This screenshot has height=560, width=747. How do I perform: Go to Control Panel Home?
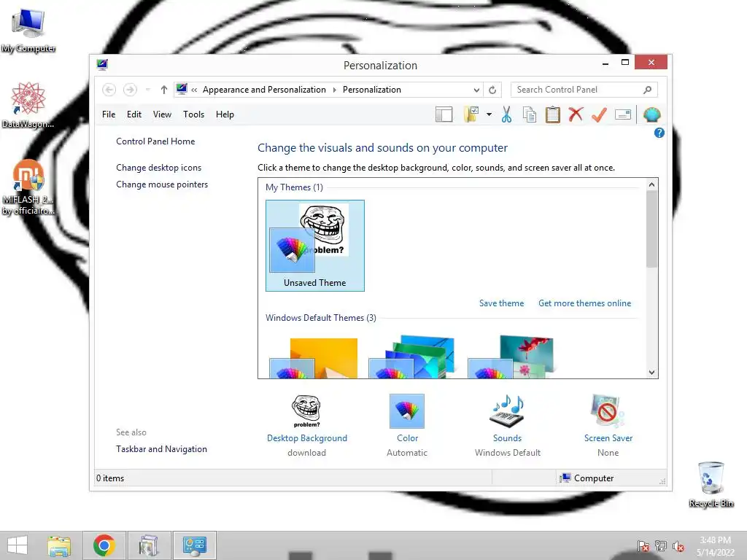point(155,141)
